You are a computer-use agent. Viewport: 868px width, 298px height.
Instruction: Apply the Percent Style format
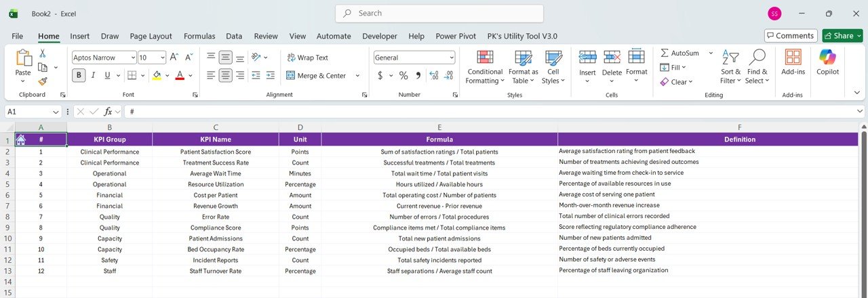403,75
